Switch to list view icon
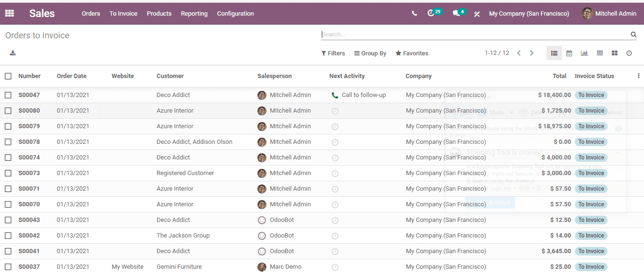 (x=554, y=53)
